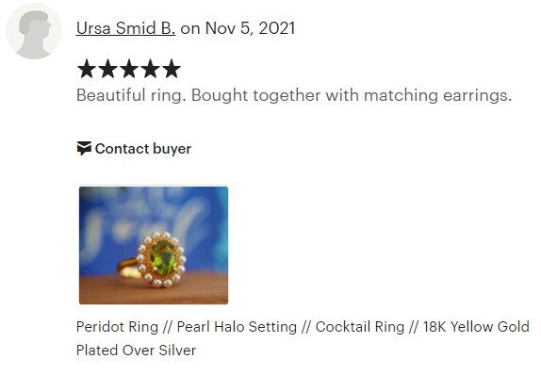Click 18K Yellow Gold in product title
The height and width of the screenshot is (392, 541).
476,327
